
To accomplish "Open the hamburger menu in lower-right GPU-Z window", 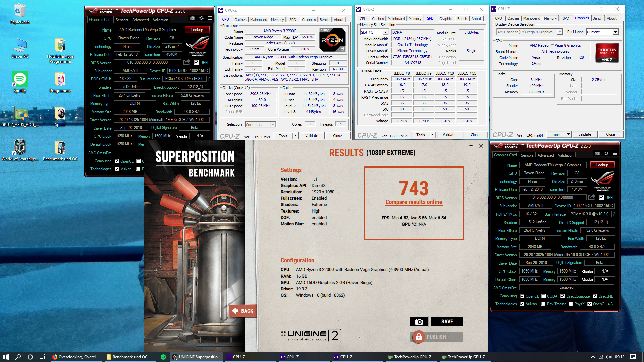I will click(615, 154).
